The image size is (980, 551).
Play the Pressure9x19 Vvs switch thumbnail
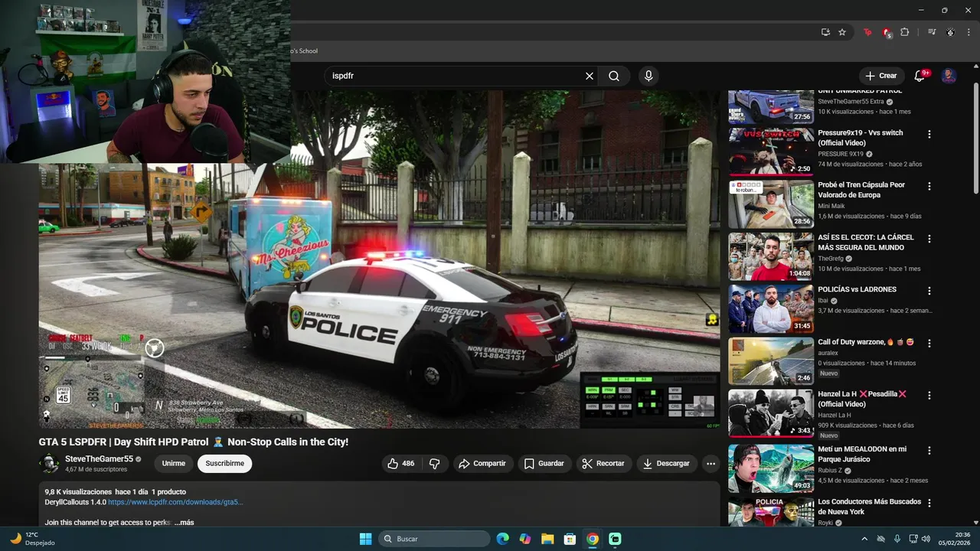pos(771,151)
